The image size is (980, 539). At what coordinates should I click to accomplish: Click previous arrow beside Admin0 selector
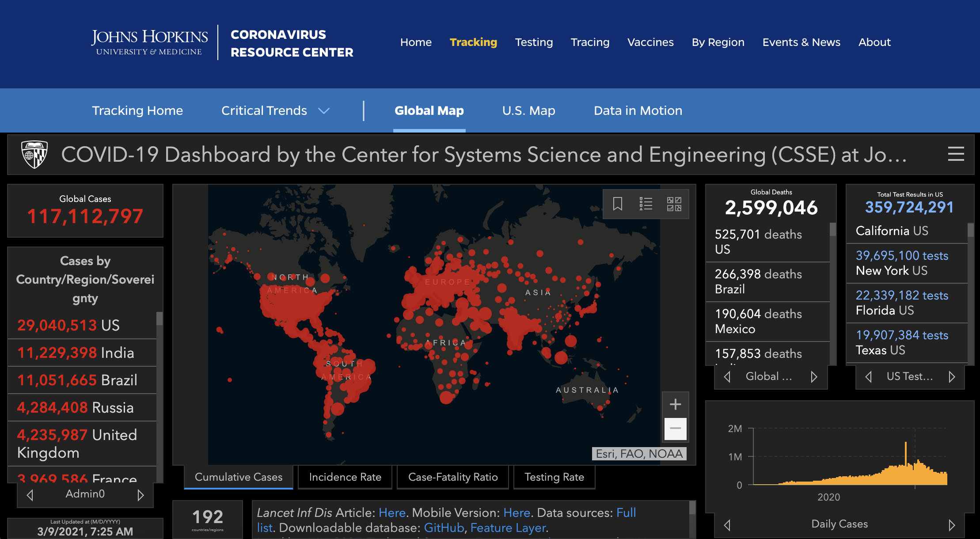click(30, 495)
